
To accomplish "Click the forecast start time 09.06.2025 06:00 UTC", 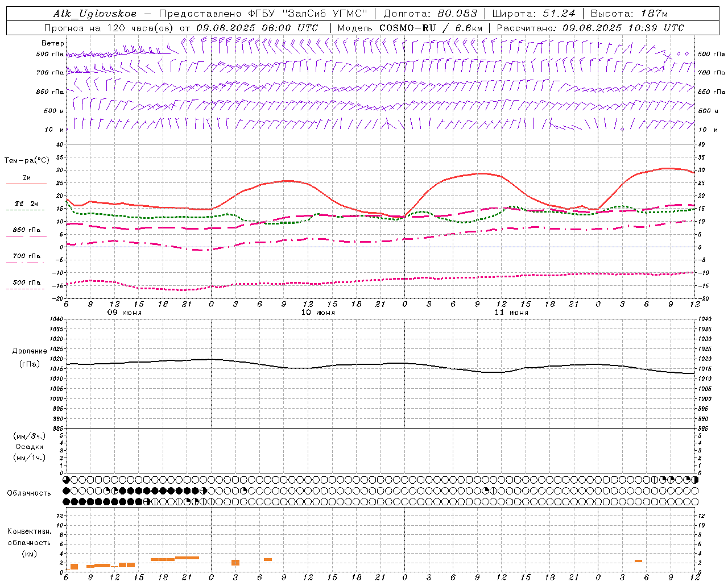I will click(x=257, y=28).
